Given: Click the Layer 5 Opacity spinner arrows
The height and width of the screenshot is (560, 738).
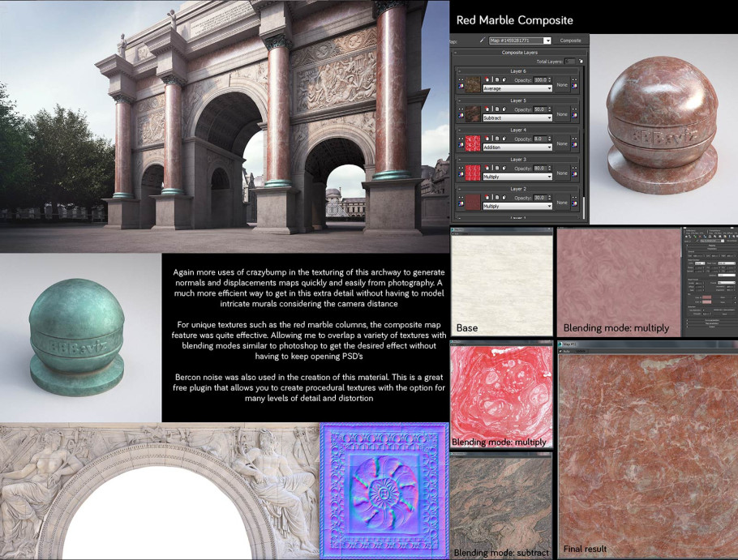Looking at the screenshot, I should click(549, 109).
